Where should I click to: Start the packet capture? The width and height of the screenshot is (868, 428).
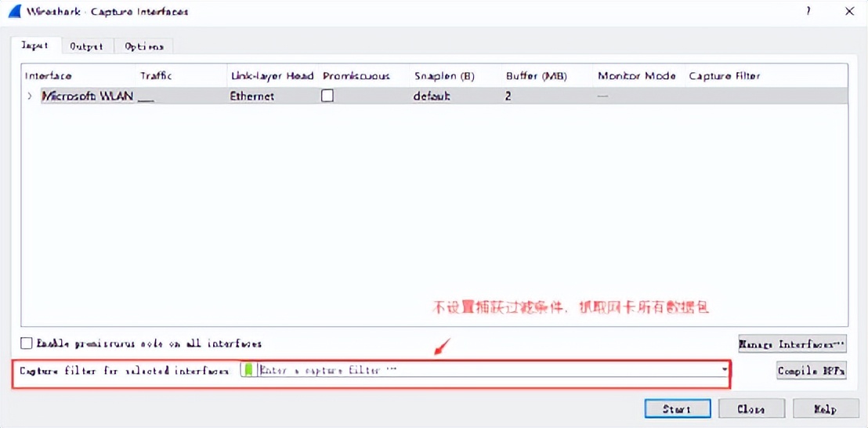pos(678,409)
